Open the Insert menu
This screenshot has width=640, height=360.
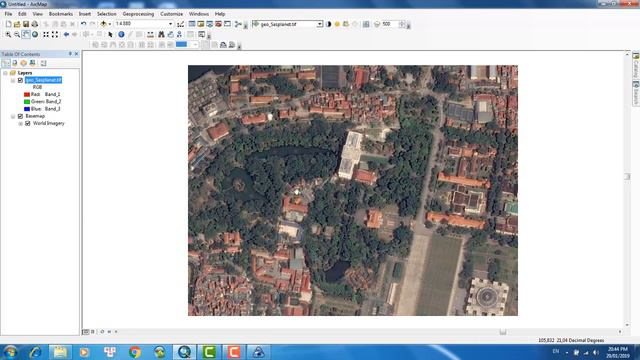(85, 14)
